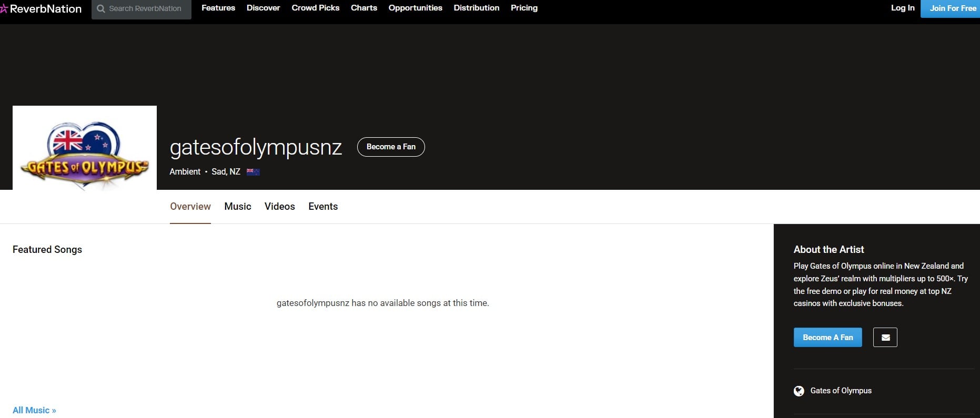The height and width of the screenshot is (418, 980).
Task: Open the Opportunities menu
Action: point(416,8)
